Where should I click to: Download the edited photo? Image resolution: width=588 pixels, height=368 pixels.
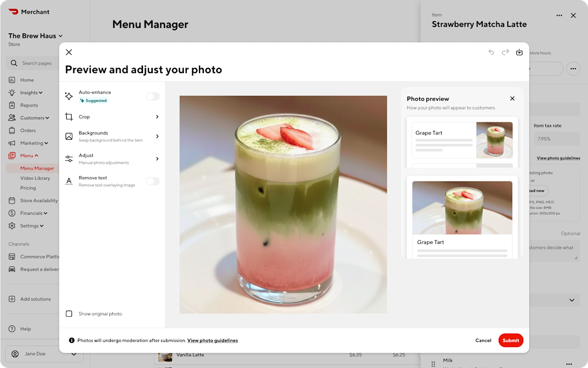pyautogui.click(x=519, y=52)
